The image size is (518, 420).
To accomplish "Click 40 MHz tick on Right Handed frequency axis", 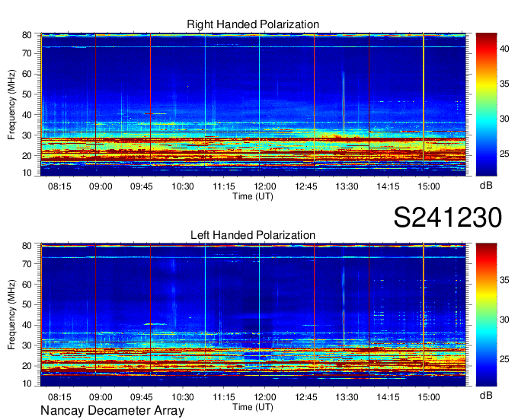I will pos(27,115).
